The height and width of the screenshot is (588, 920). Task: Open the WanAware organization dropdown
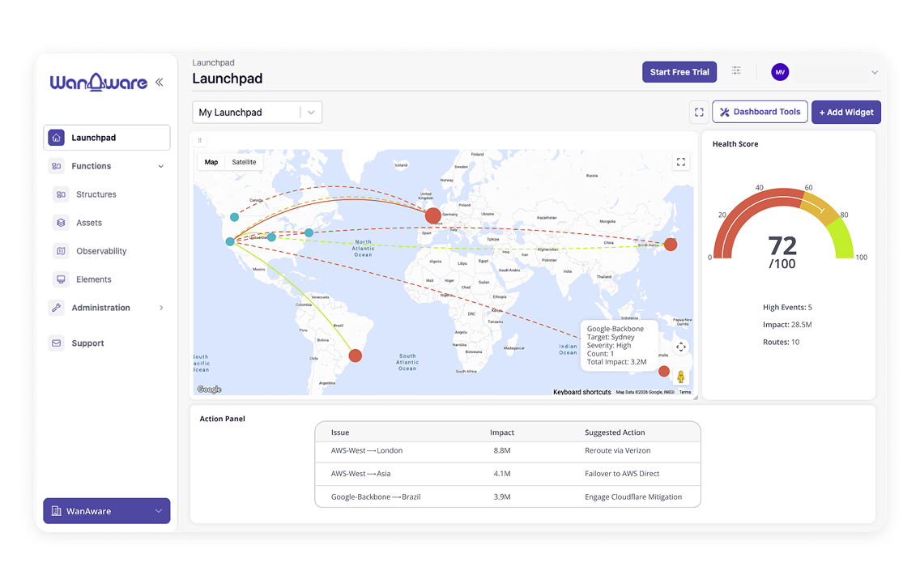coord(107,511)
